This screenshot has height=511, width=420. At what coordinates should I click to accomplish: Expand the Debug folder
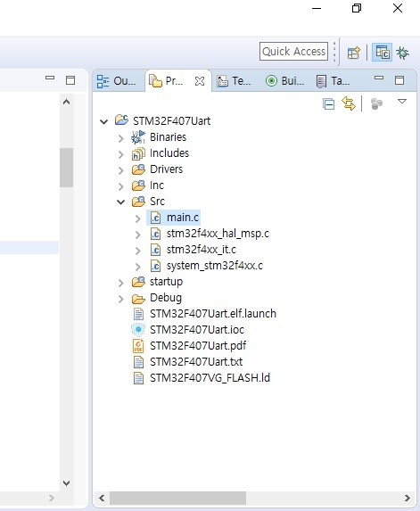121,299
